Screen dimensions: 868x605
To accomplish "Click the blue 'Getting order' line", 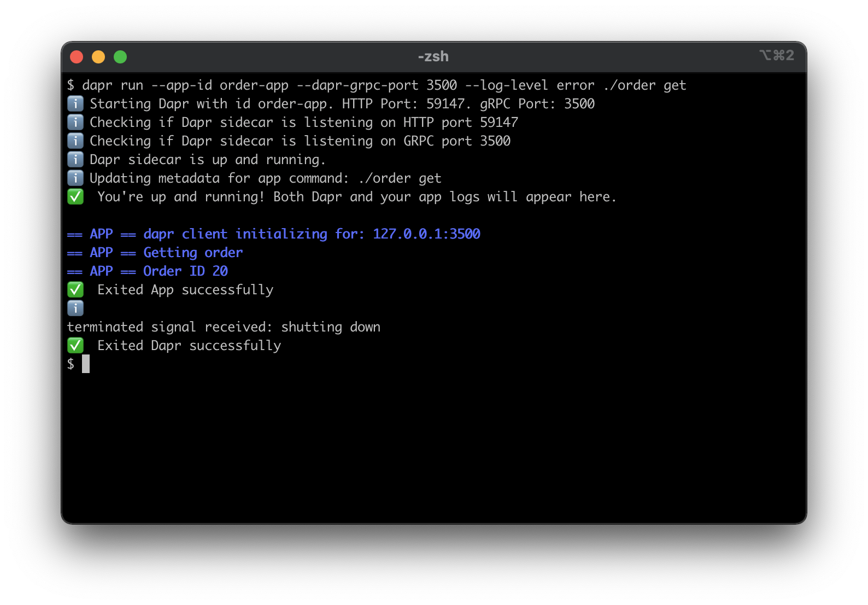I will (x=155, y=253).
